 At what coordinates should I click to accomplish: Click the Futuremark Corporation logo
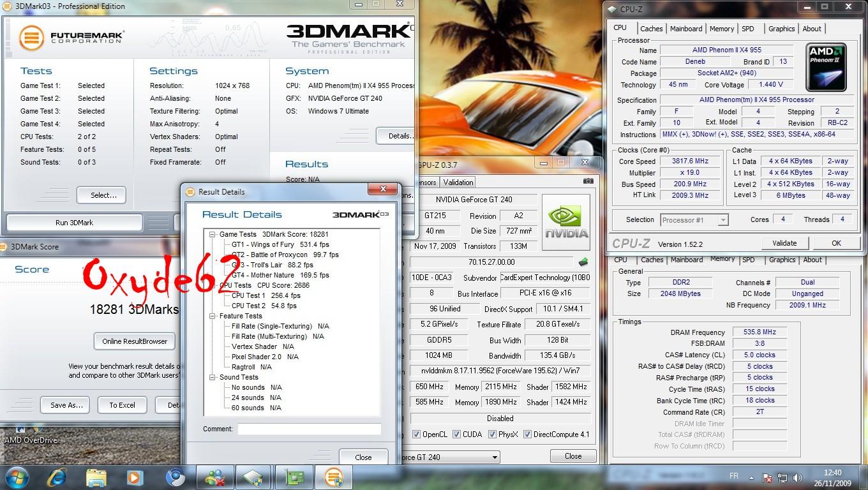(71, 38)
